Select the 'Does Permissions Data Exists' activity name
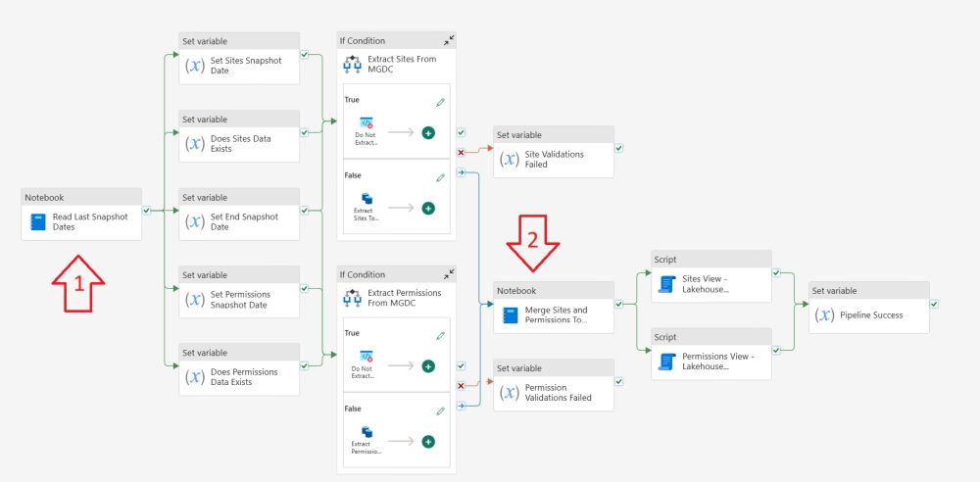 pyautogui.click(x=244, y=377)
